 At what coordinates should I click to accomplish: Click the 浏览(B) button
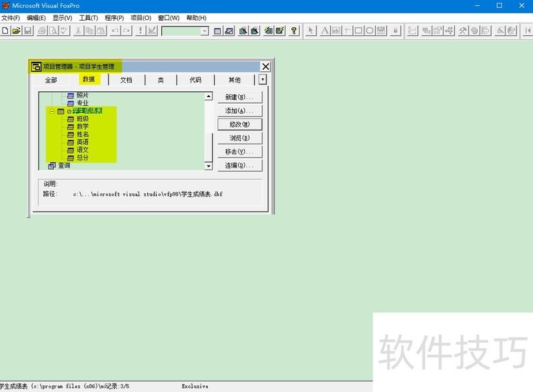click(x=240, y=138)
